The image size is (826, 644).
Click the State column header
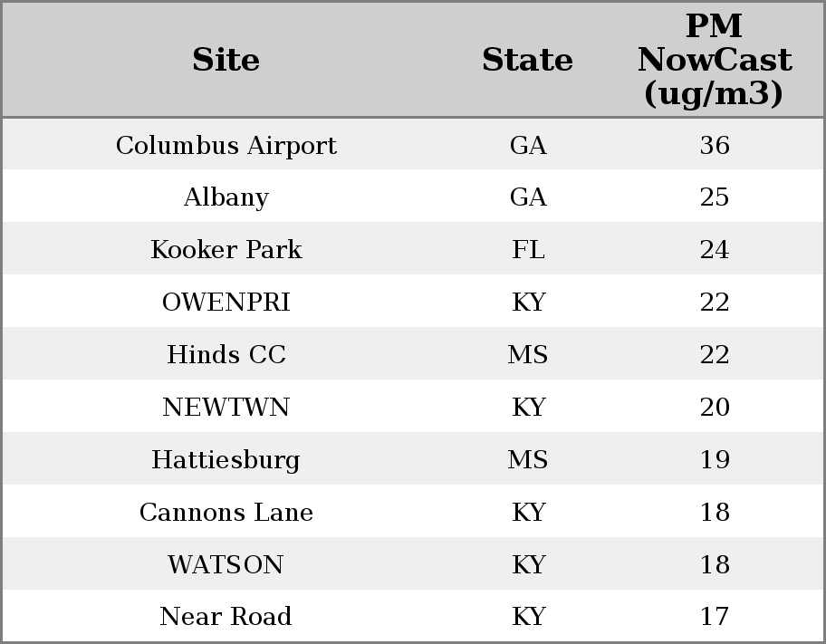coord(527,60)
